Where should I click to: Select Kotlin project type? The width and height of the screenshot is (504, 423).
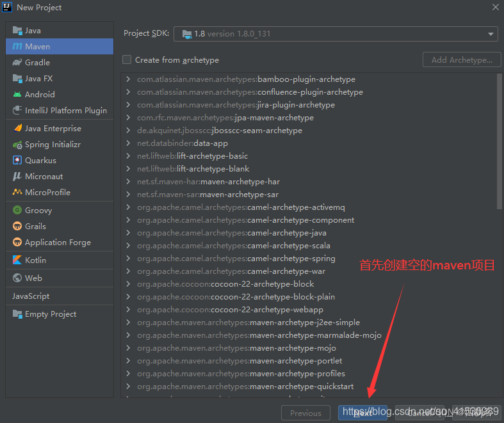tap(60, 260)
